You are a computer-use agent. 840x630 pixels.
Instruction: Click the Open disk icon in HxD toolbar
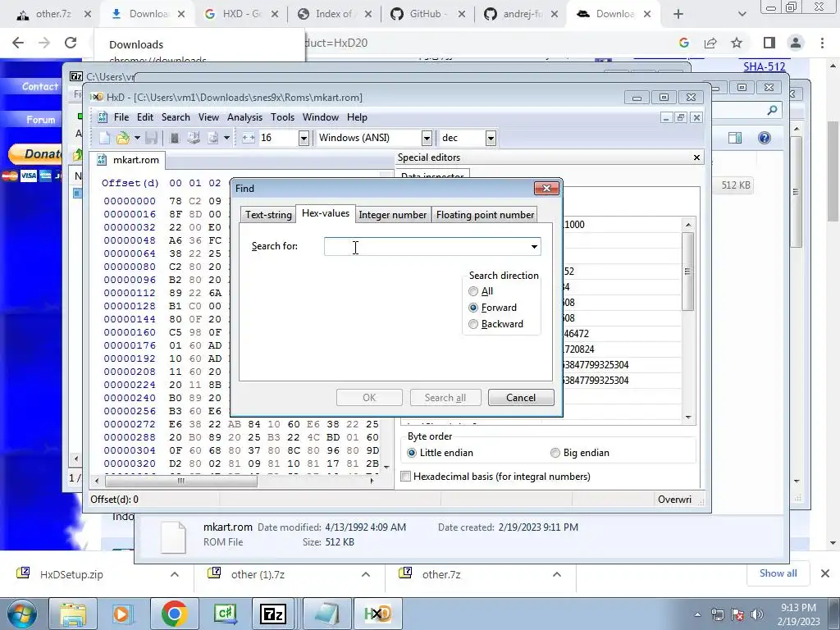click(194, 138)
